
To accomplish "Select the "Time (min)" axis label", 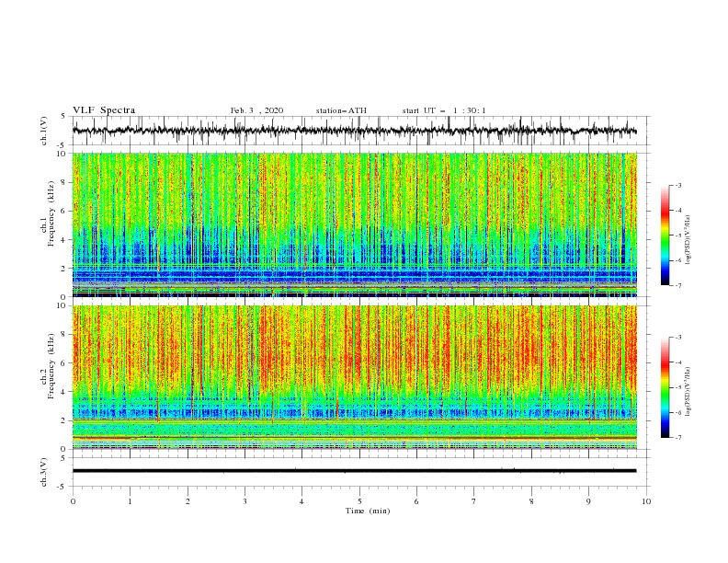I will click(x=368, y=511).
